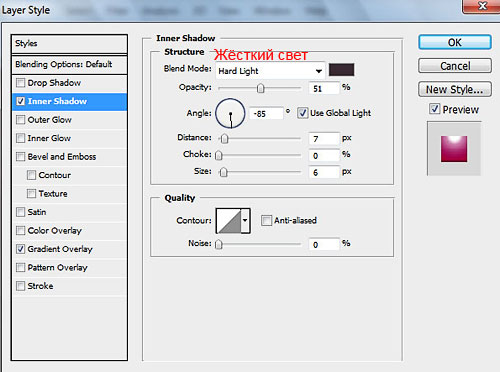Screen dimensions: 500x372
Task: Click the Angle dial control
Action: (230, 113)
